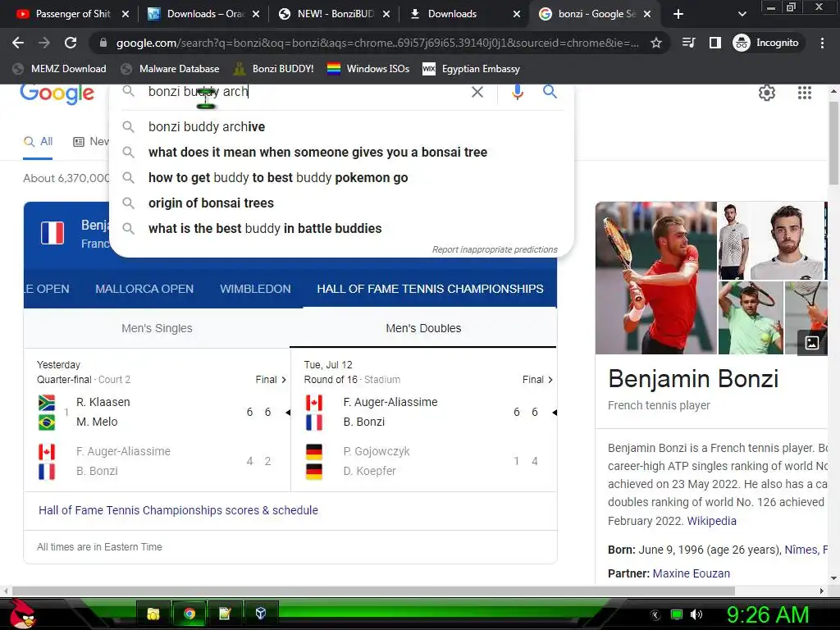Screen dimensions: 840x630
Task: Select suggestion 'origin of bonsai trees'
Action: (x=342, y=203)
